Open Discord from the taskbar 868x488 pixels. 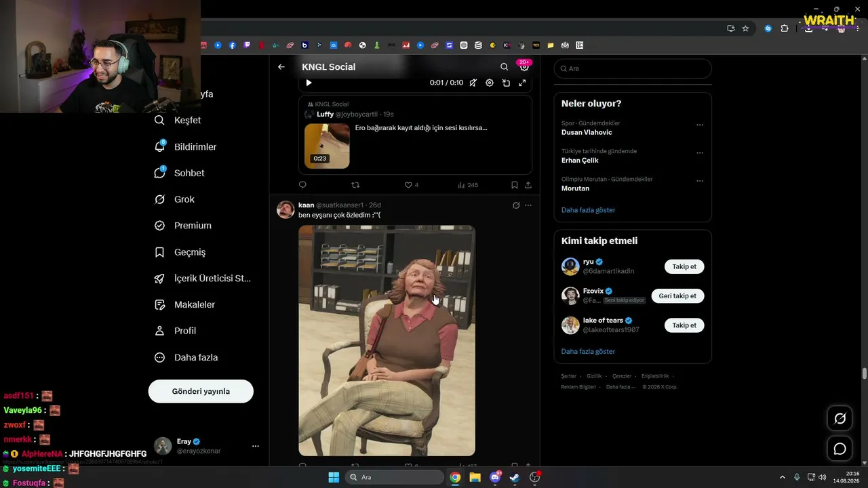click(495, 477)
